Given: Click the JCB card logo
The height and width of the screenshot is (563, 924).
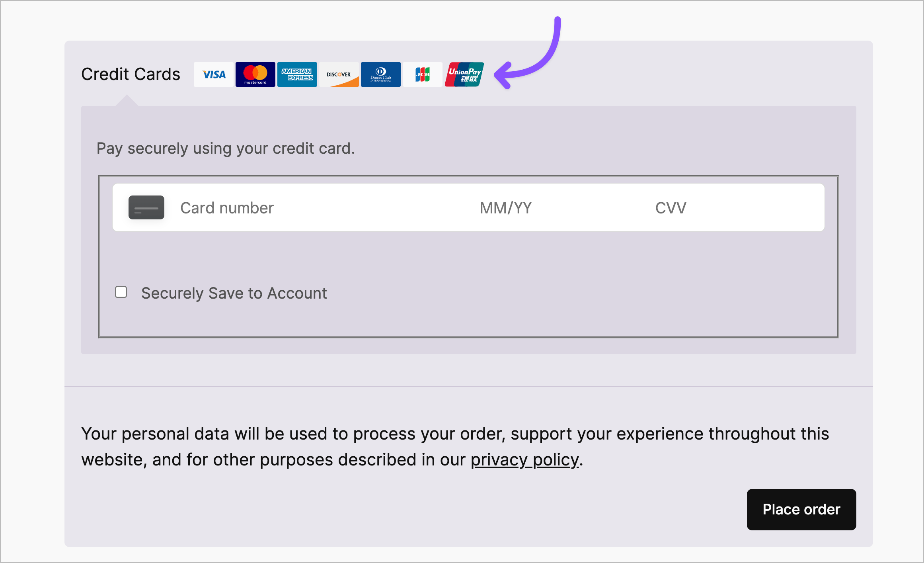Looking at the screenshot, I should click(x=422, y=74).
